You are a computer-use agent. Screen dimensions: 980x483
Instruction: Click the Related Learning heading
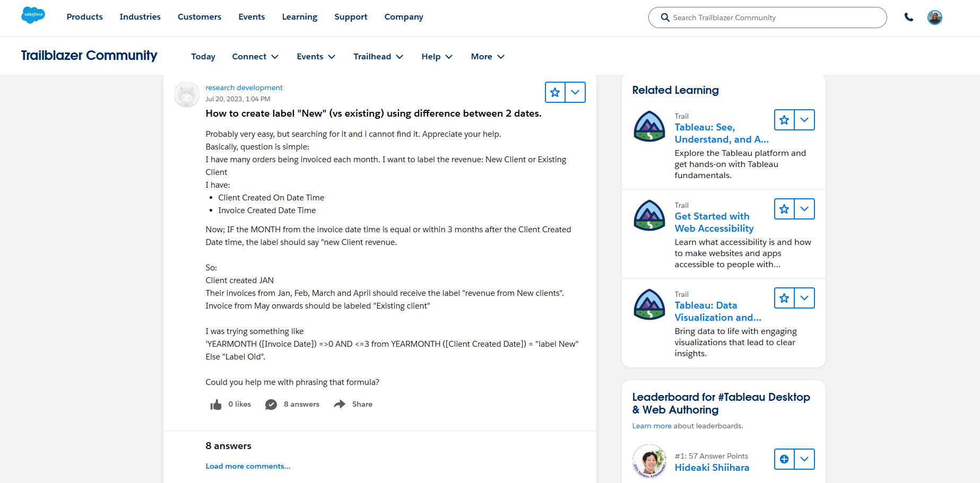(675, 90)
